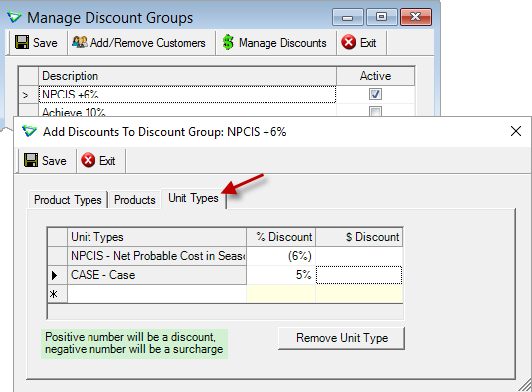
Task: Click $ Discount cell for NPCIS row
Action: (359, 256)
